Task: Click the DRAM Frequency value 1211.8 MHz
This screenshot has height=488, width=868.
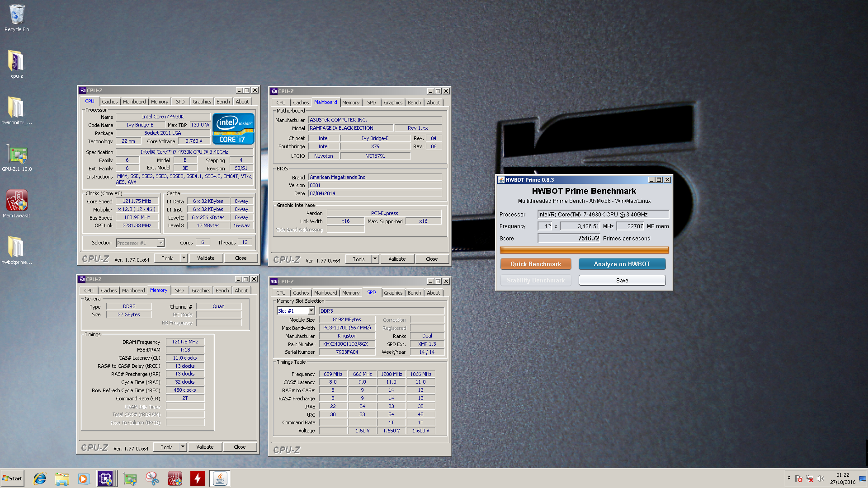Action: coord(185,342)
